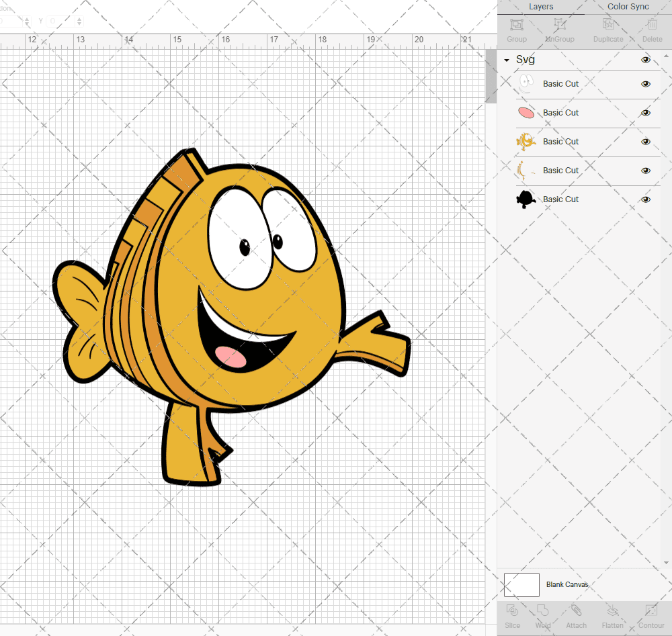Click the Group icon in Layers panel
The image size is (672, 636).
[x=516, y=25]
